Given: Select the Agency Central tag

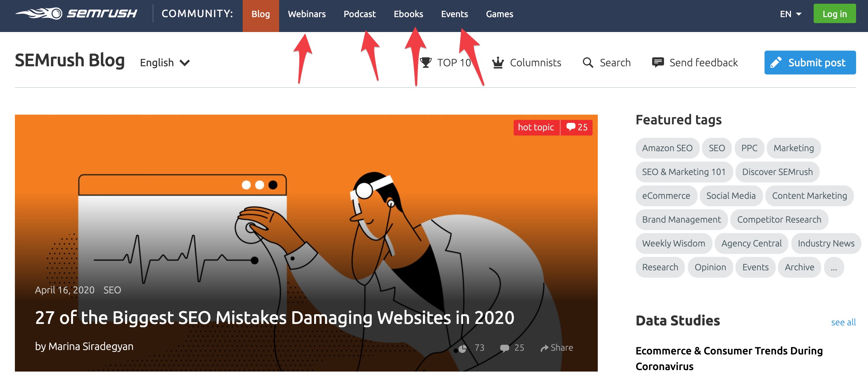Looking at the screenshot, I should (751, 243).
